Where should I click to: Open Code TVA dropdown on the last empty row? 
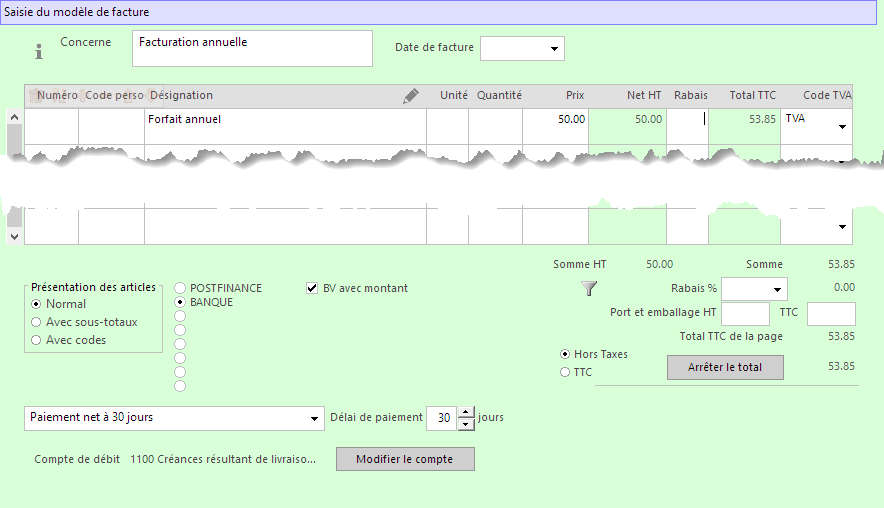(x=842, y=227)
